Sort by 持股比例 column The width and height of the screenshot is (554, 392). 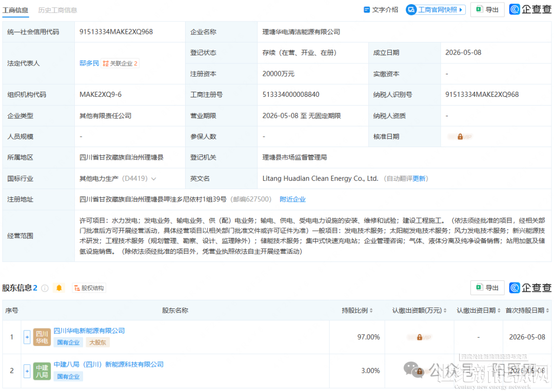click(357, 311)
